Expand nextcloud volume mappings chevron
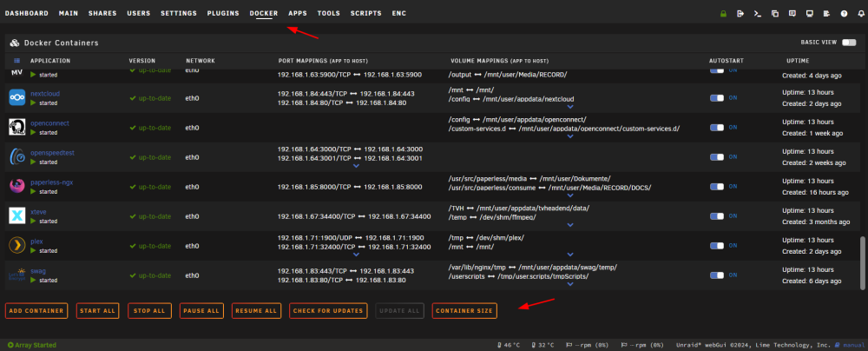 coord(570,107)
